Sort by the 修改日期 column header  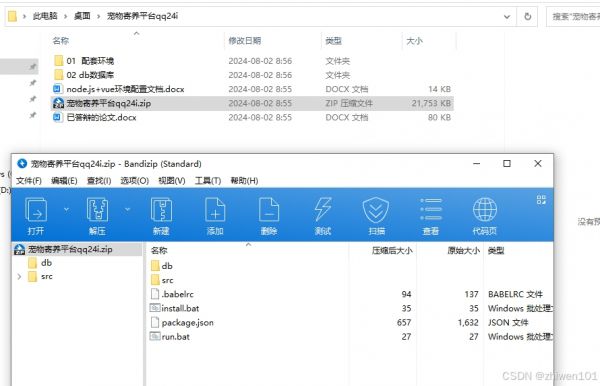point(245,41)
